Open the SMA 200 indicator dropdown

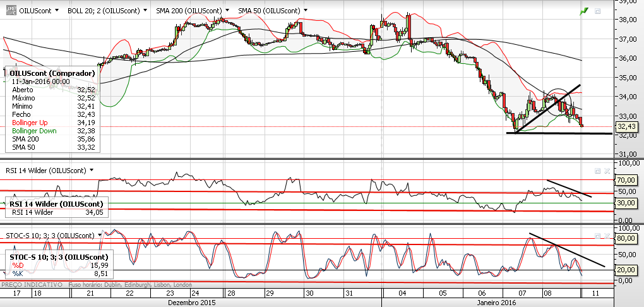[x=228, y=10]
